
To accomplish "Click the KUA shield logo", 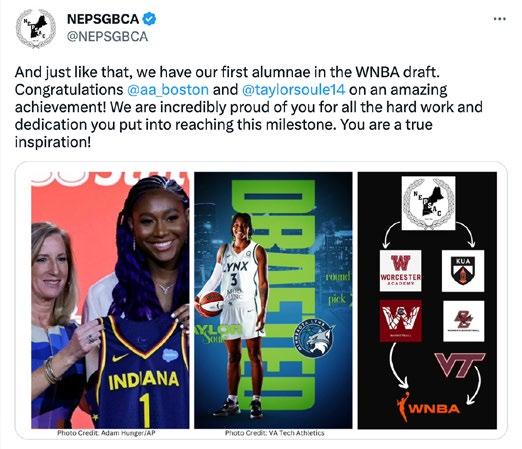I will coord(463,271).
